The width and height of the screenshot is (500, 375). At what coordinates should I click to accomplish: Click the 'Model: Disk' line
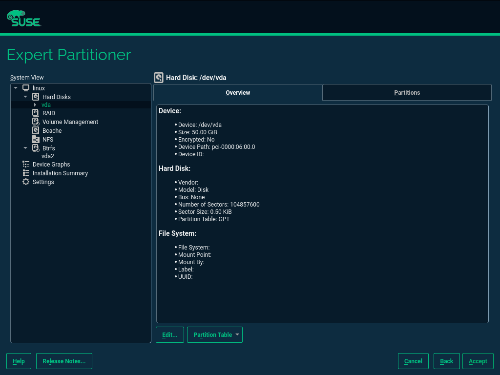tap(194, 190)
